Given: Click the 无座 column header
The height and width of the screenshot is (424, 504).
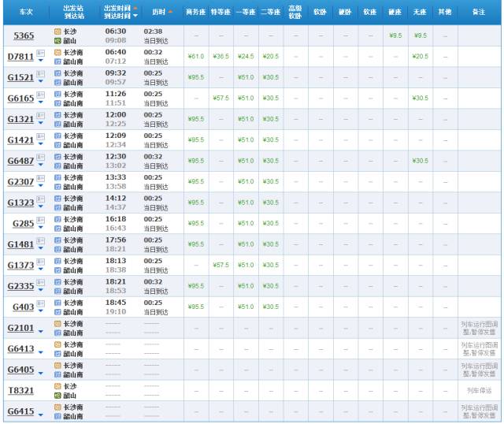Looking at the screenshot, I should point(420,13).
